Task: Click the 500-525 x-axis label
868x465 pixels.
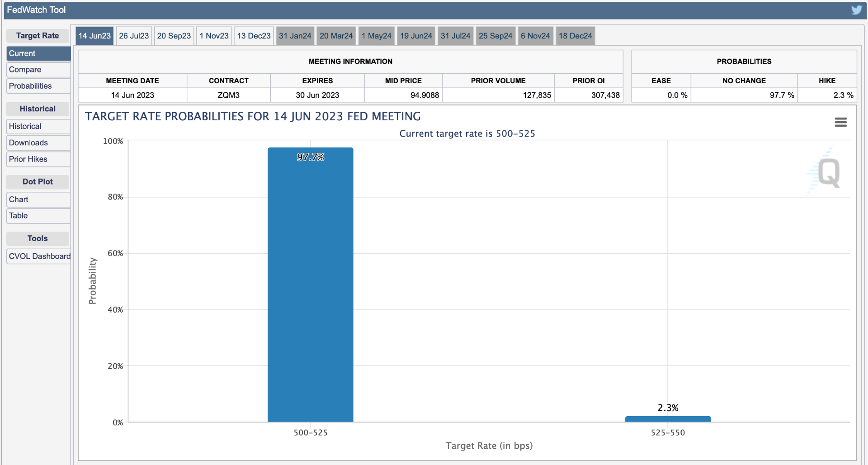Action: (310, 432)
